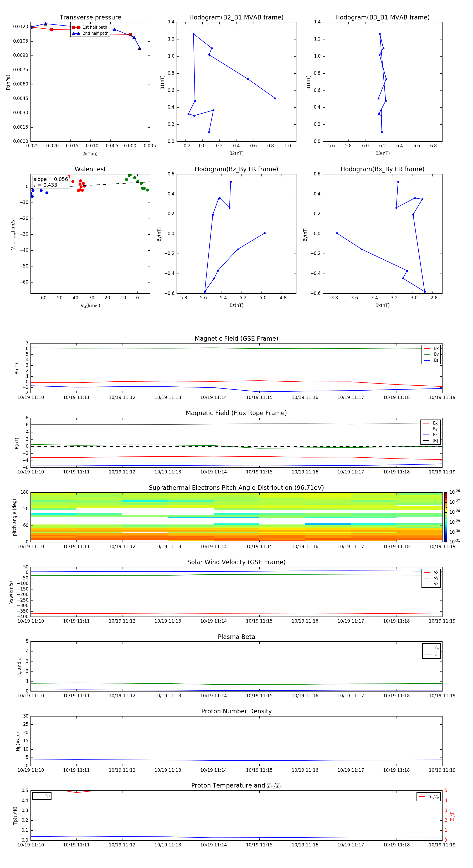Select the 'Hodogram(B3_B1 MVAB frame)' title

point(382,18)
